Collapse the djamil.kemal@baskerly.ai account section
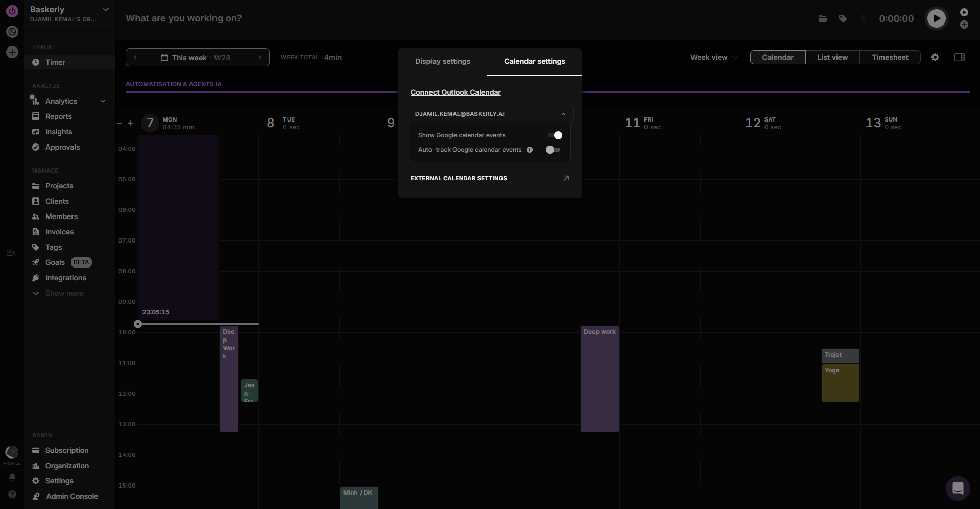The image size is (980, 509). pos(563,114)
